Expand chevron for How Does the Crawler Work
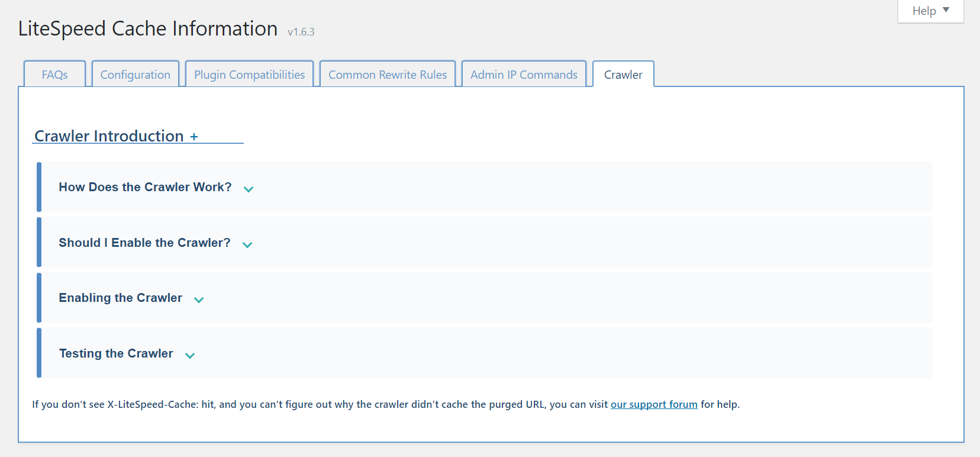Screen dimensions: 980x457 coord(249,189)
